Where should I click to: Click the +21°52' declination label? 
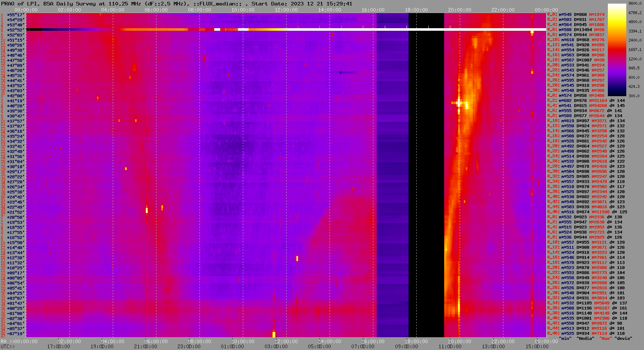[16, 212]
